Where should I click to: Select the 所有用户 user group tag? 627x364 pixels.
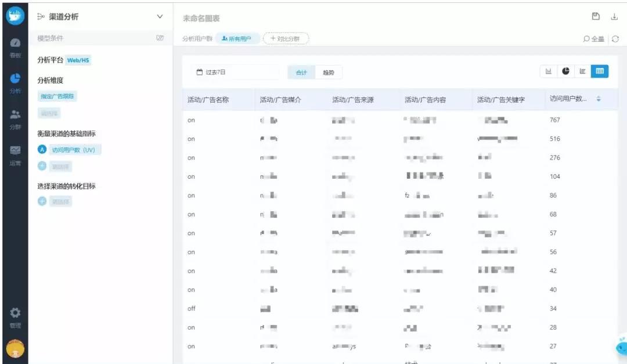click(x=237, y=38)
